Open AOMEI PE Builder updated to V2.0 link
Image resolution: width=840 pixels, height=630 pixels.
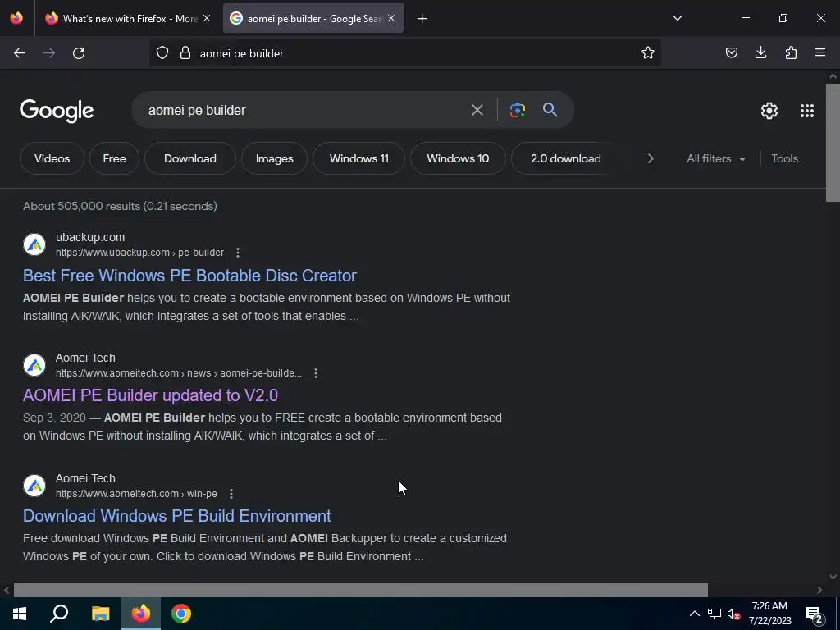[x=151, y=395]
